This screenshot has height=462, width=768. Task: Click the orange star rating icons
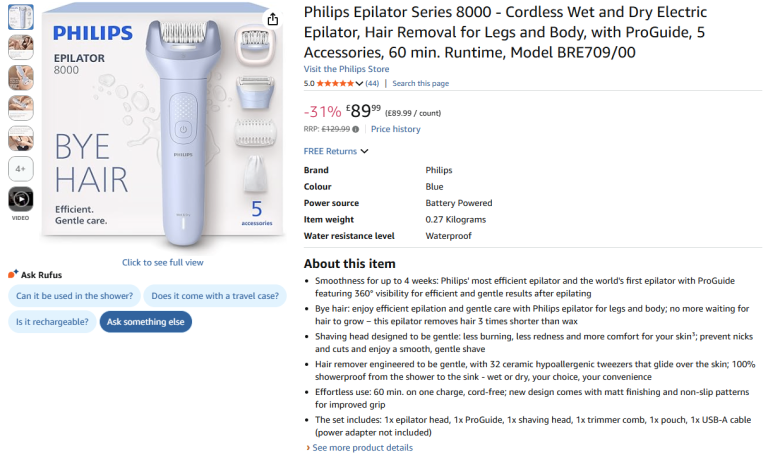click(x=335, y=83)
